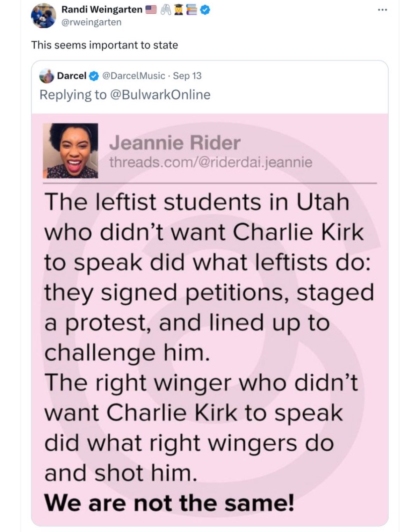Click the Randi Weingarten display name
412x532 pixels.
102,10
